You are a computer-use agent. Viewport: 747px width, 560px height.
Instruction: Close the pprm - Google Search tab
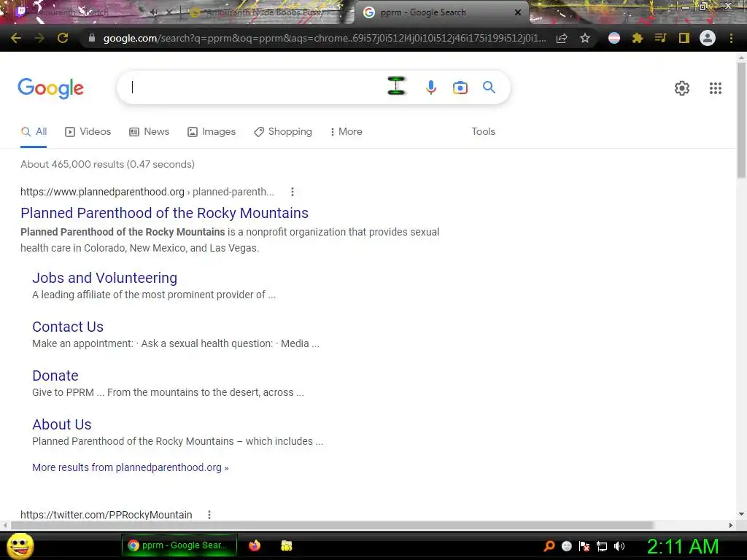(x=518, y=12)
